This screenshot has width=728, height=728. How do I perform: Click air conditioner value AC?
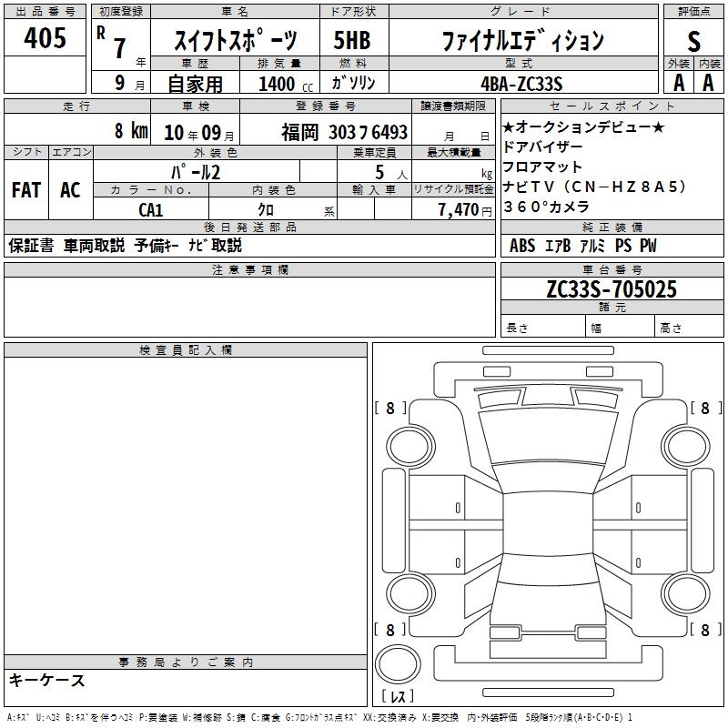click(x=70, y=189)
